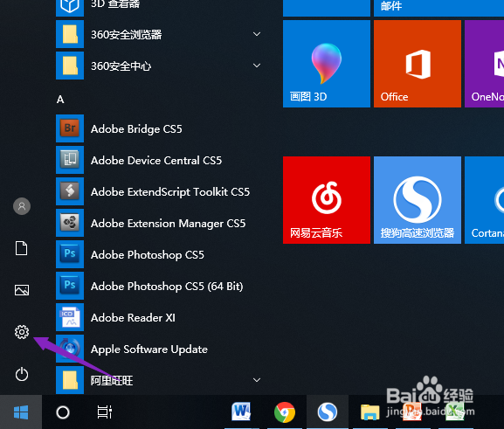Open Settings gear in Start sidebar
Viewport: 504px width, 429px height.
tap(22, 332)
